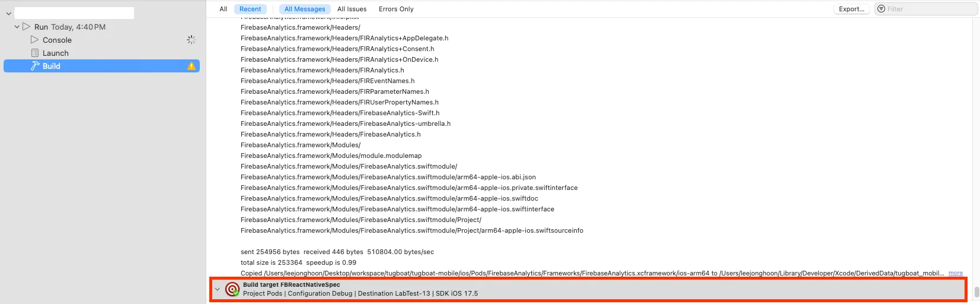
Task: Select the arm64-apple-ios.swiftdoc log line
Action: tap(390, 198)
